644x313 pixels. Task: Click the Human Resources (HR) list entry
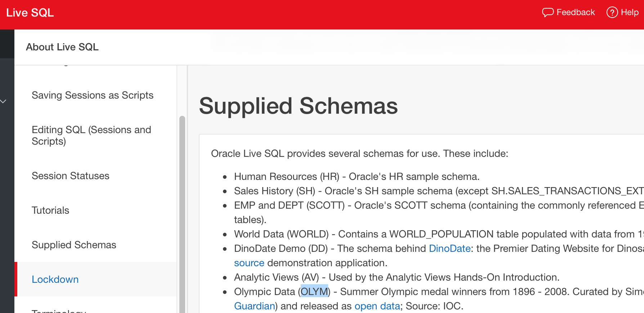tap(286, 177)
